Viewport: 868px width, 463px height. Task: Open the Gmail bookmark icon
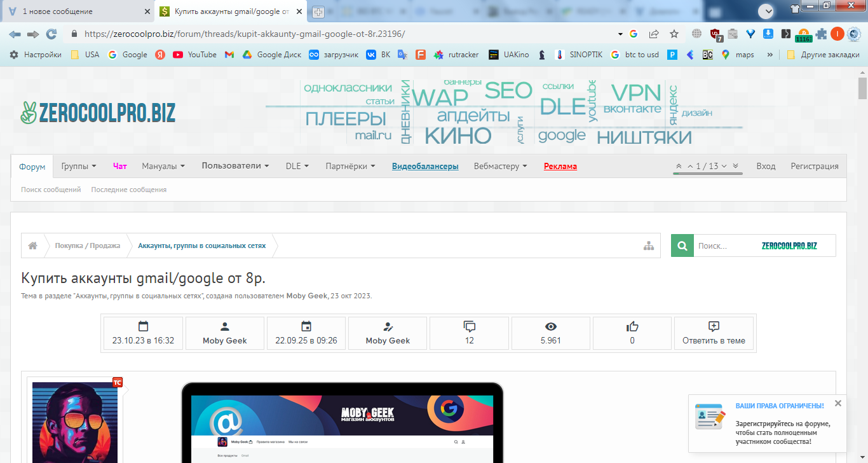(x=229, y=55)
